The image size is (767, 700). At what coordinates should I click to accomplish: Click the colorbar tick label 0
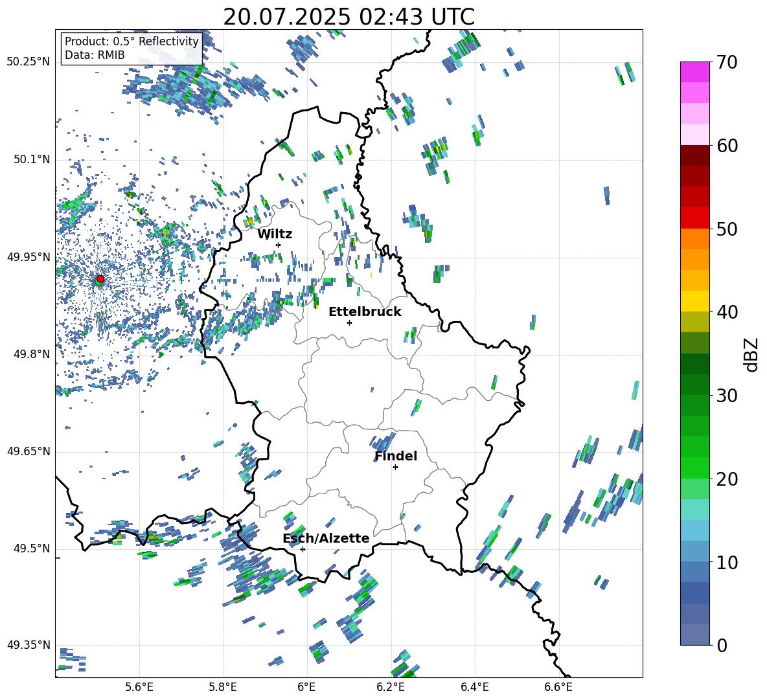pos(722,646)
